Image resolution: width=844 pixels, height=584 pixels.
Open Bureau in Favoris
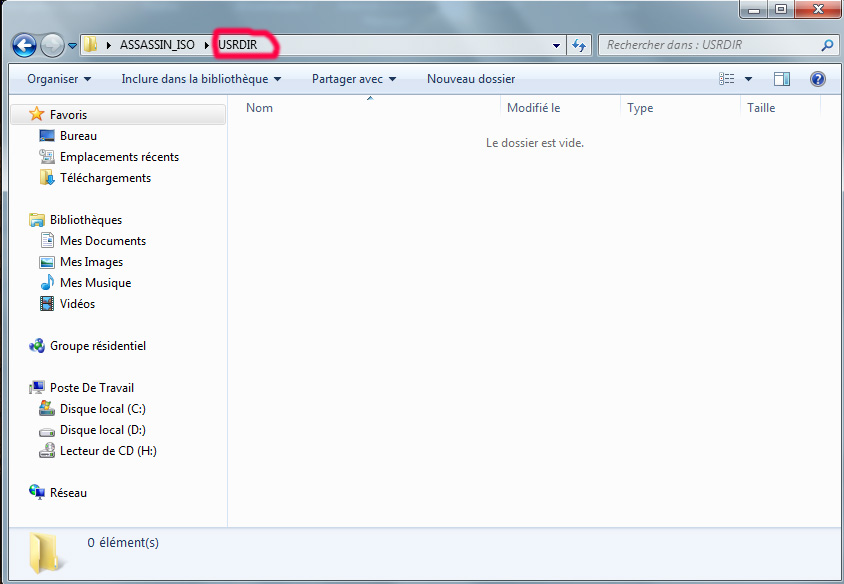(78, 136)
